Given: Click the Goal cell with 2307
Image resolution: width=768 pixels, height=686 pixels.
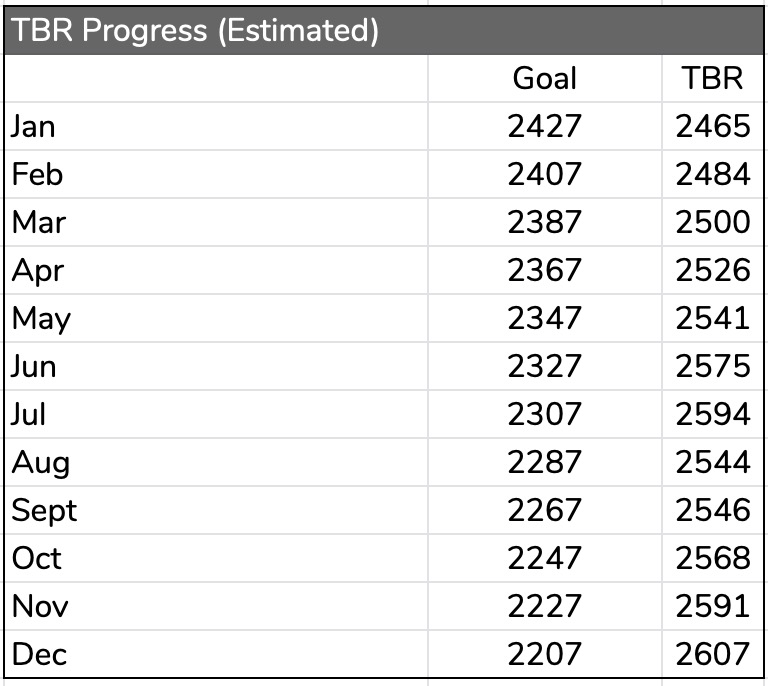Looking at the screenshot, I should click(544, 414).
